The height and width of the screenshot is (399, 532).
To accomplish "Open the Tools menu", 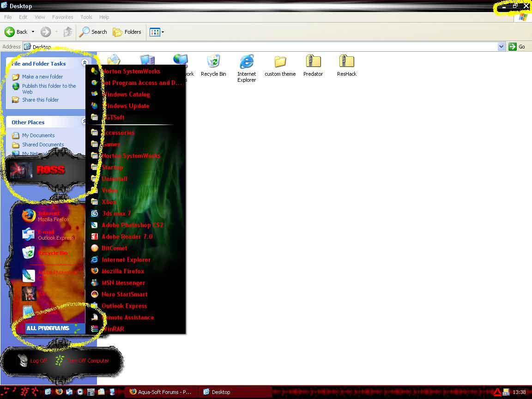I will click(86, 17).
